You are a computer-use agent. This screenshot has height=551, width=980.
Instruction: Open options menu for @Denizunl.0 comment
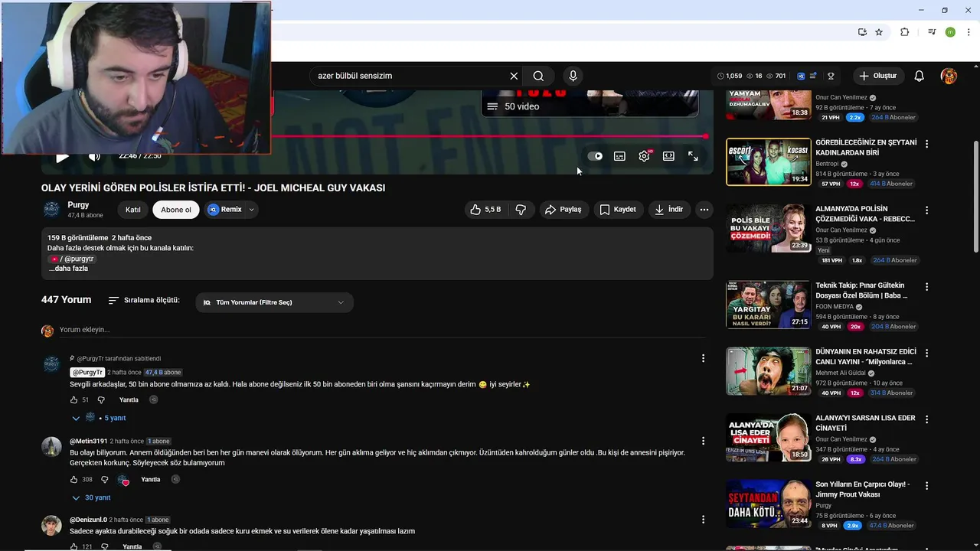pyautogui.click(x=703, y=520)
